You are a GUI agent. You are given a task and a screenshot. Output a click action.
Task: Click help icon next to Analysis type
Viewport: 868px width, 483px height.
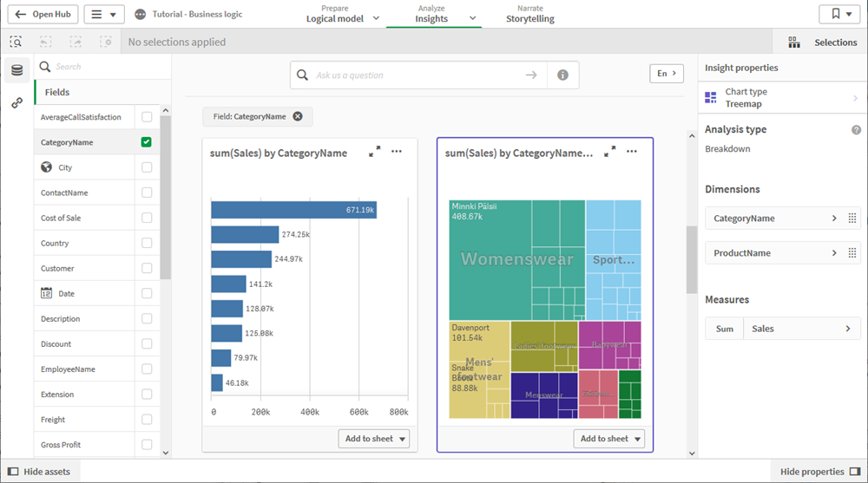pos(856,130)
